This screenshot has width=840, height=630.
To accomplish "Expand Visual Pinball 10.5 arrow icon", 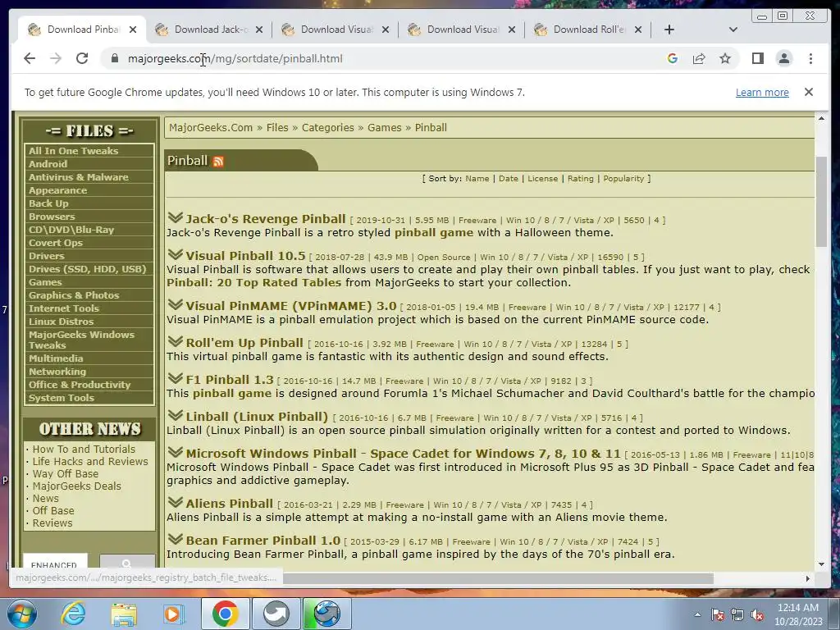I will point(175,254).
